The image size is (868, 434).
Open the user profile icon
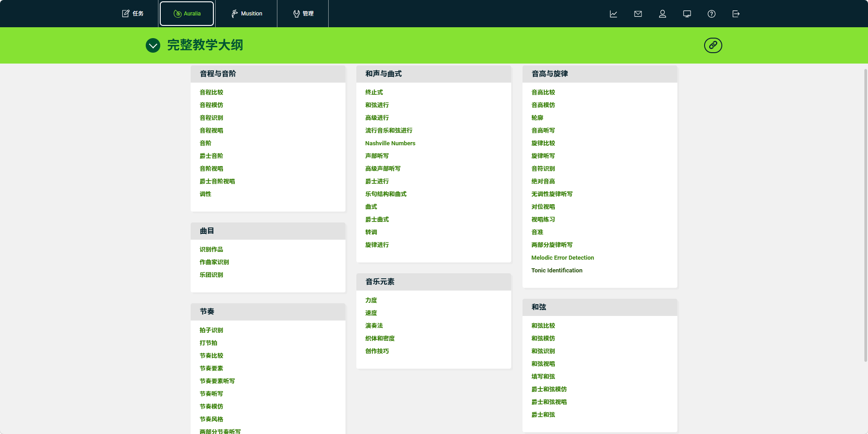point(662,14)
